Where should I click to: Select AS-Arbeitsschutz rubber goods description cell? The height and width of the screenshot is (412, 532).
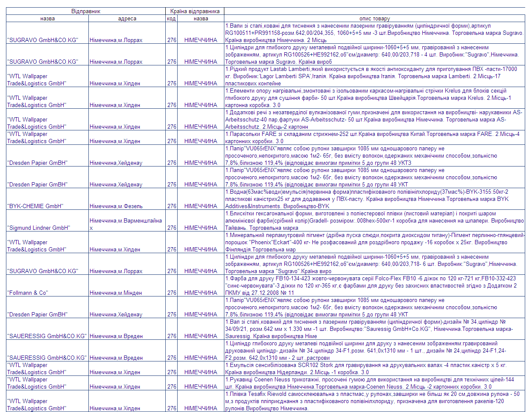click(x=374, y=119)
